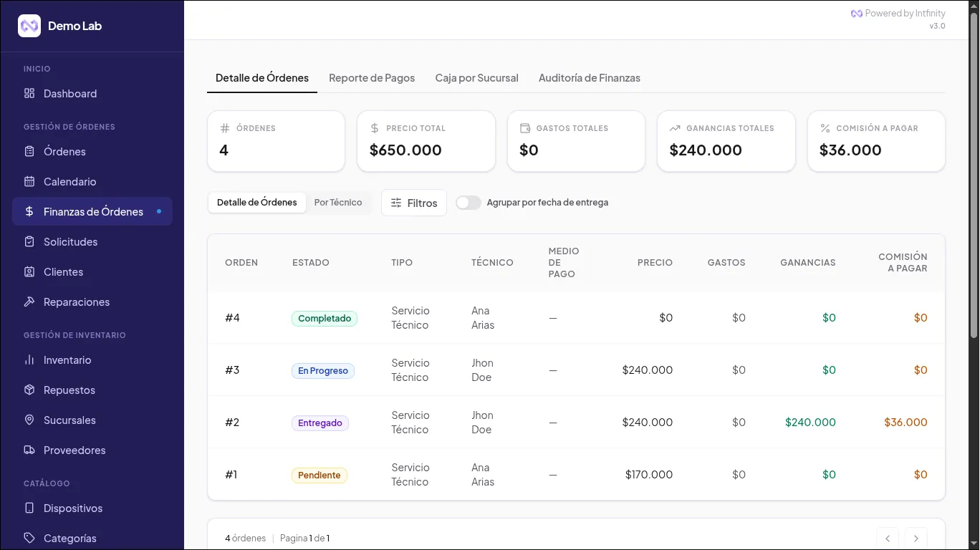Go to the next page arrow
Image resolution: width=980 pixels, height=550 pixels.
coord(916,539)
